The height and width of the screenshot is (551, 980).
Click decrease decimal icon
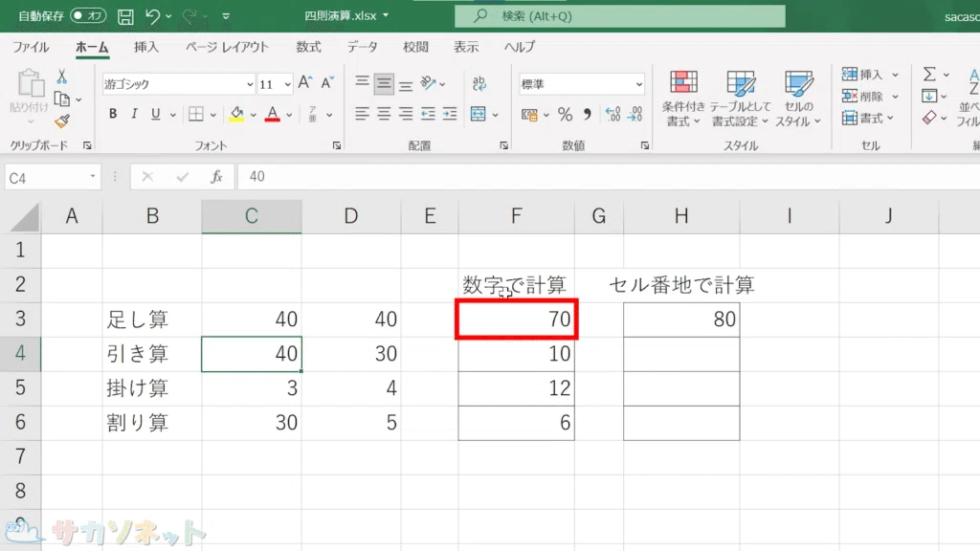[x=635, y=115]
